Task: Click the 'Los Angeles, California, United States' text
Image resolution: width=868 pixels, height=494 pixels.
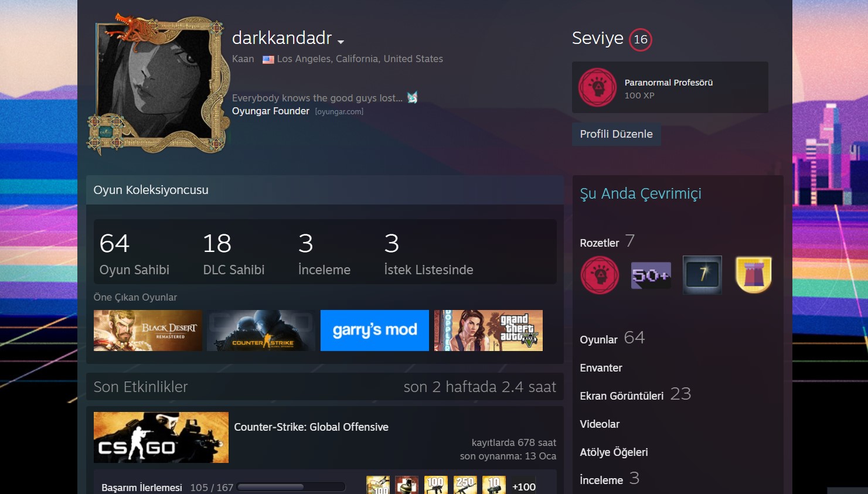Action: (360, 59)
